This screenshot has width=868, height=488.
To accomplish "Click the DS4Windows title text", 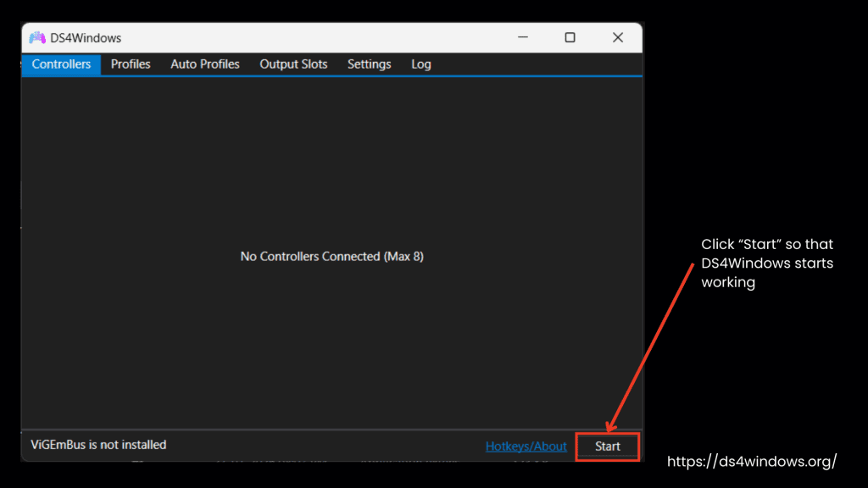I will (x=86, y=38).
